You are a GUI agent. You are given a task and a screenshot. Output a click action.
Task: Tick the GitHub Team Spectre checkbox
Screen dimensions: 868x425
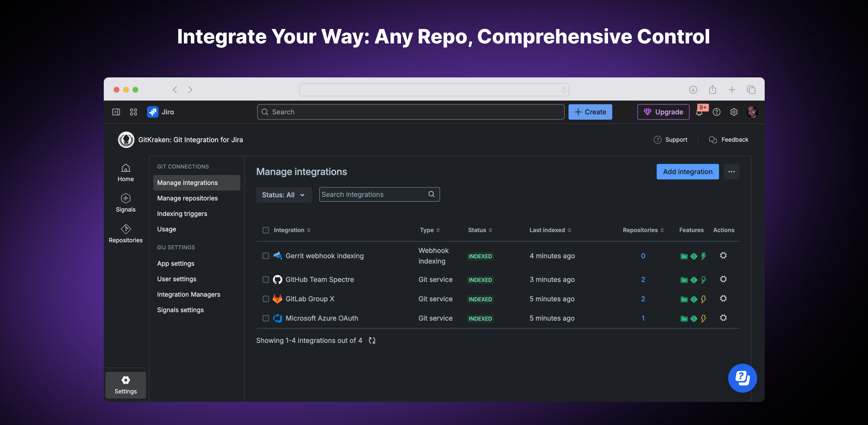point(266,280)
